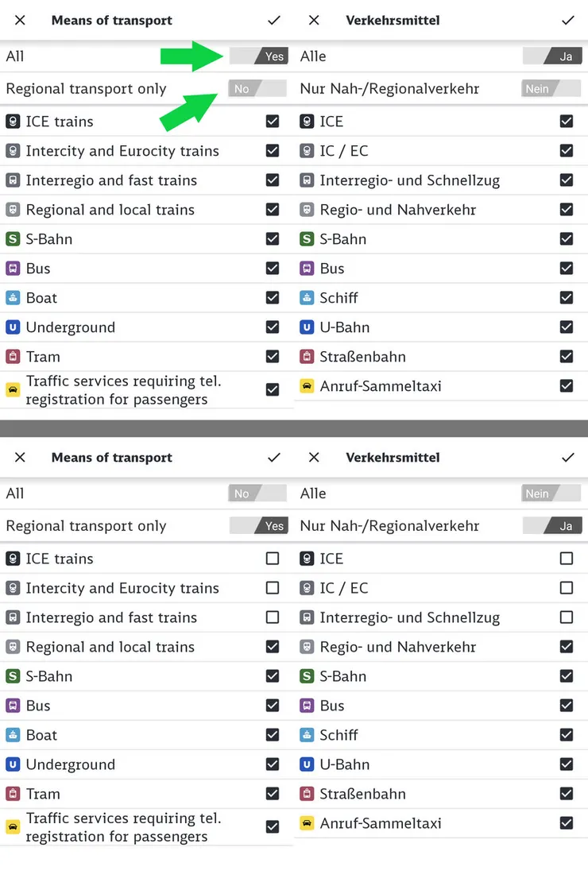Viewport: 588px width, 882px height.
Task: Close Means of transport panel showing All No
Action: point(20,457)
